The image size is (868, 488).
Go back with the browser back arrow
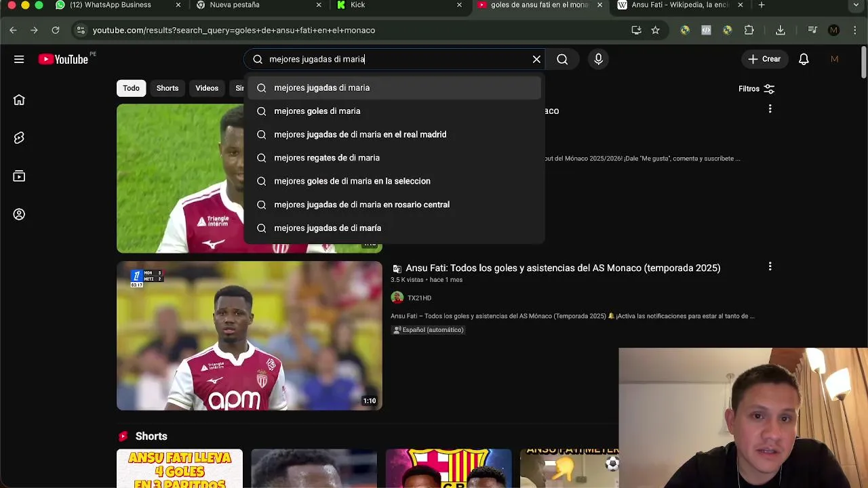point(13,30)
